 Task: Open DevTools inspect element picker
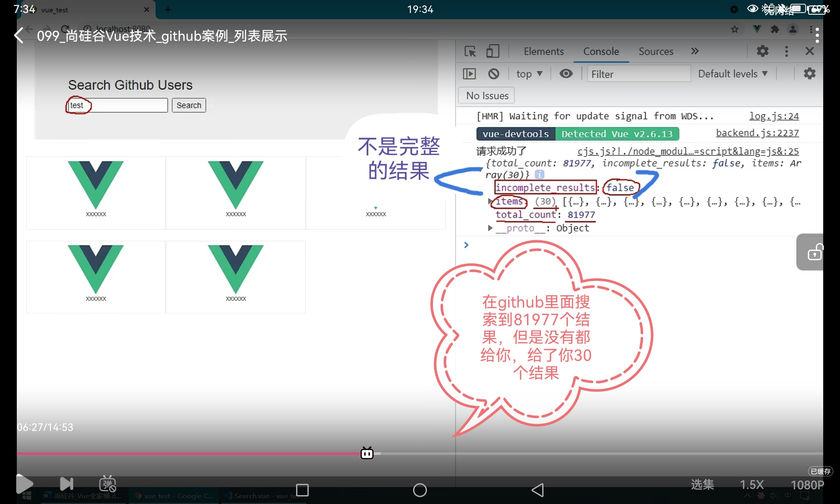470,51
